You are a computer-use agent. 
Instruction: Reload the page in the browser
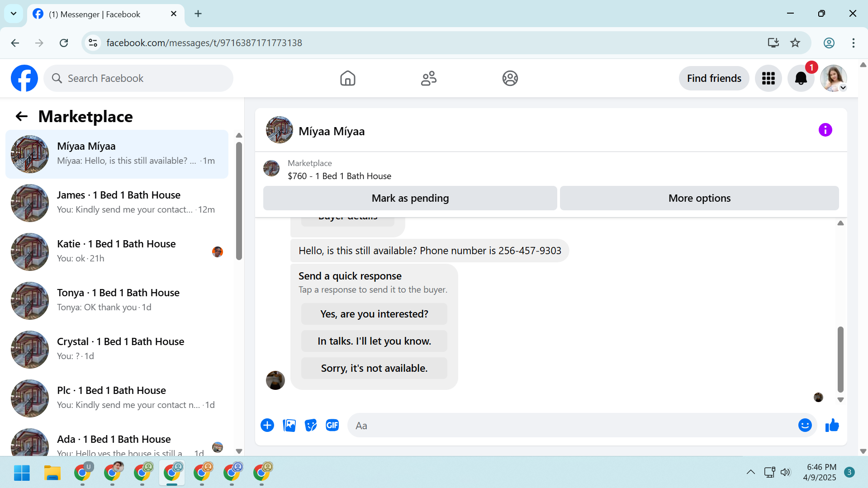coord(64,43)
